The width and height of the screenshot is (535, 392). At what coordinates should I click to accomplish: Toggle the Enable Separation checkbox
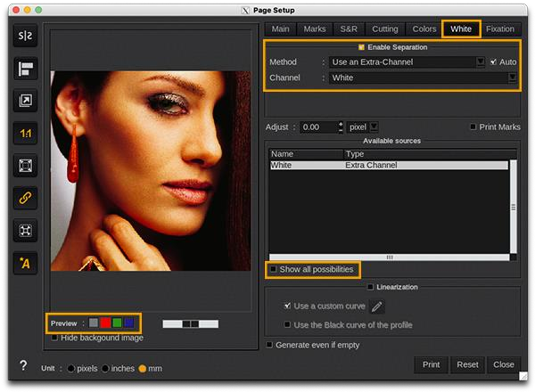pos(361,46)
